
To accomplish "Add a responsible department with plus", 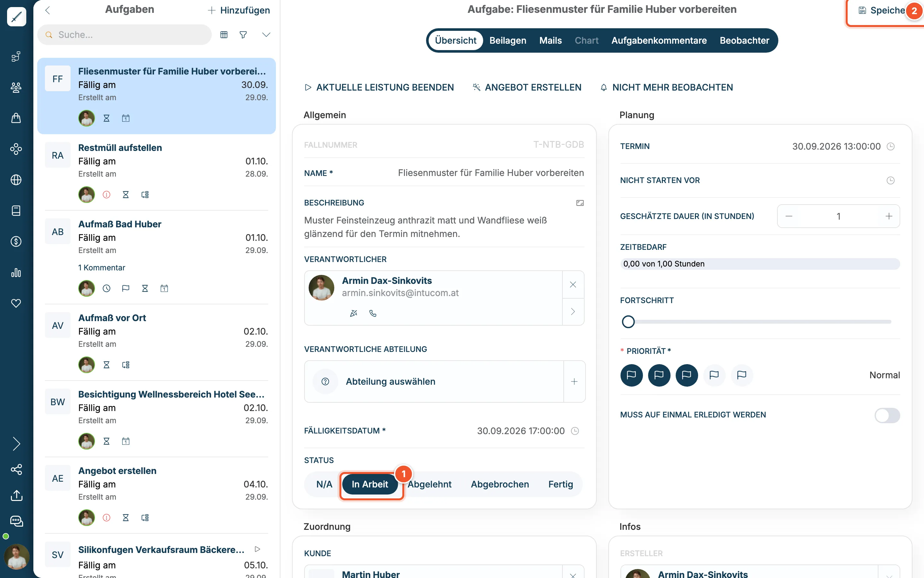I will click(574, 381).
